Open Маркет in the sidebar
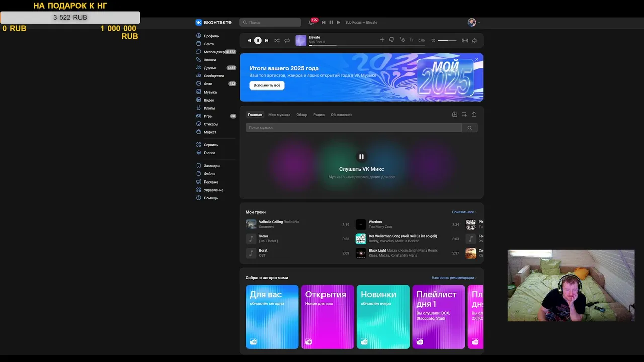Screen dimensions: 644x362 click(216, 132)
